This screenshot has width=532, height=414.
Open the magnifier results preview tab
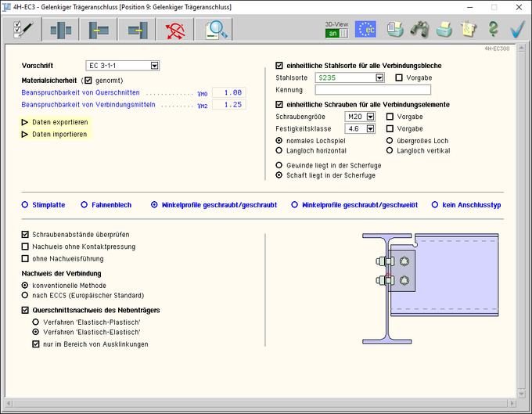(217, 30)
